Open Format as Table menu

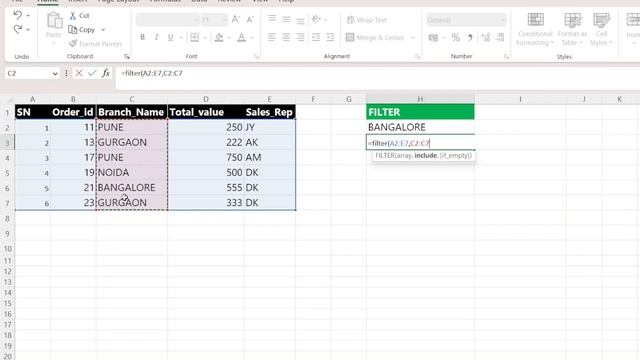coord(572,29)
